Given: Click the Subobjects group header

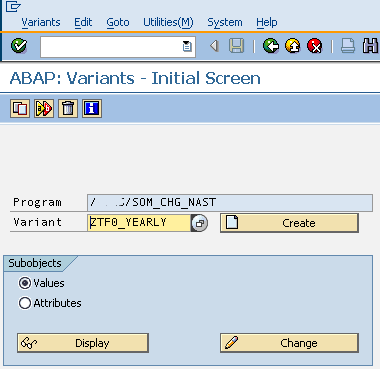Looking at the screenshot, I should click(x=35, y=263).
